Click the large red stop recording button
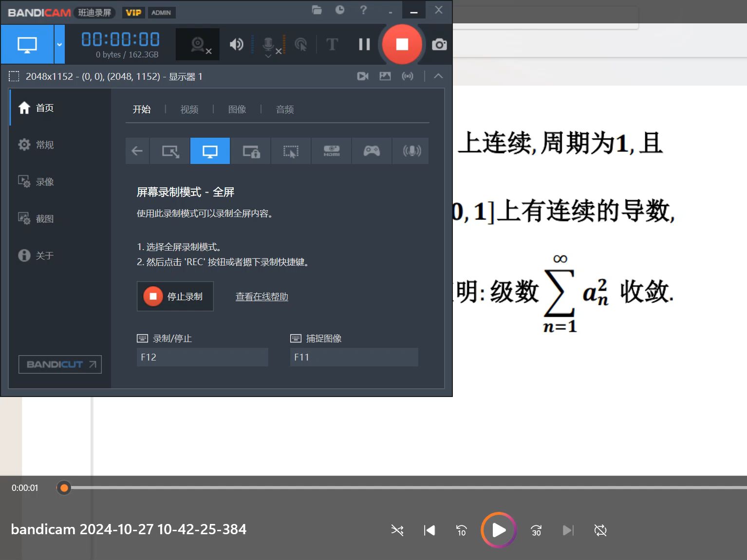Image resolution: width=747 pixels, height=560 pixels. [x=402, y=44]
